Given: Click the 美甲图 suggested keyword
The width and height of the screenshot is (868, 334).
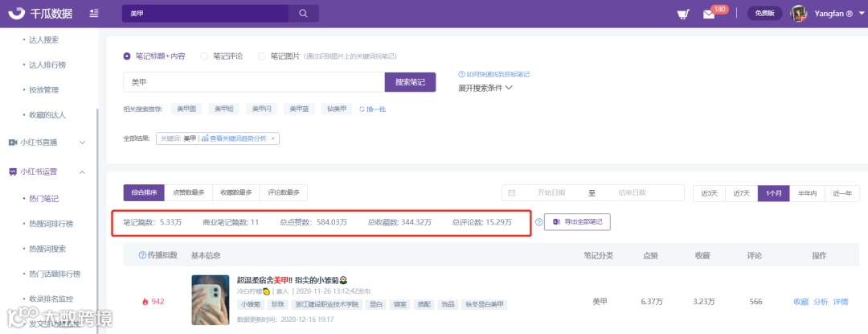Looking at the screenshot, I should pyautogui.click(x=186, y=109).
